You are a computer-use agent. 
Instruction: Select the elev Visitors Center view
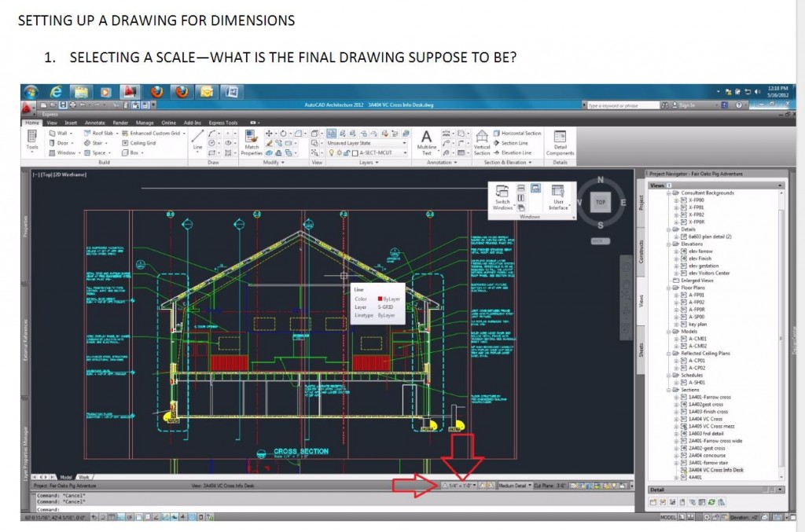[714, 273]
